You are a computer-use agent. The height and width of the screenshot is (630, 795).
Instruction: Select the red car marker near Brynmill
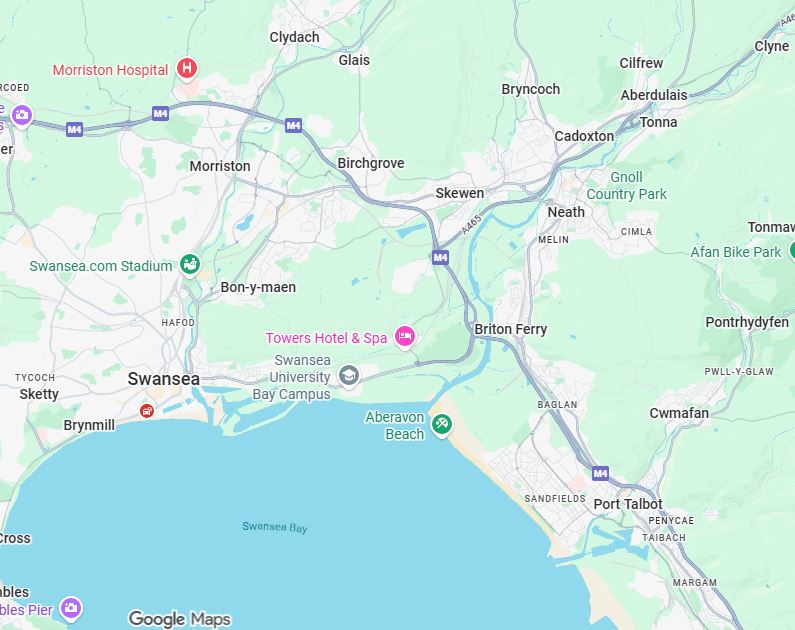click(147, 411)
